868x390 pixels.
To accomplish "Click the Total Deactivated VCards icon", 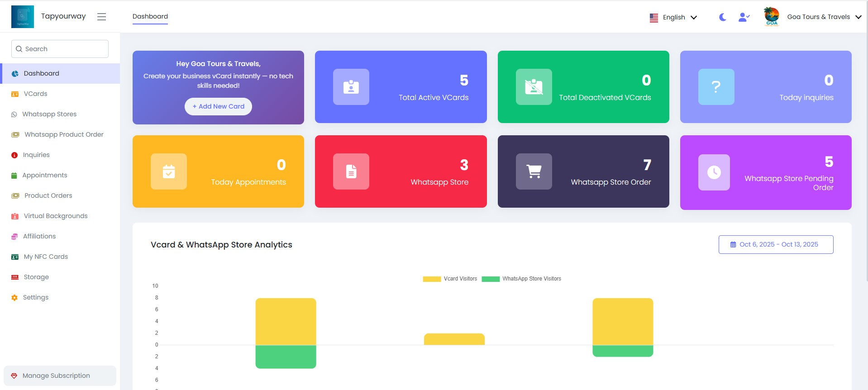I will click(x=534, y=87).
